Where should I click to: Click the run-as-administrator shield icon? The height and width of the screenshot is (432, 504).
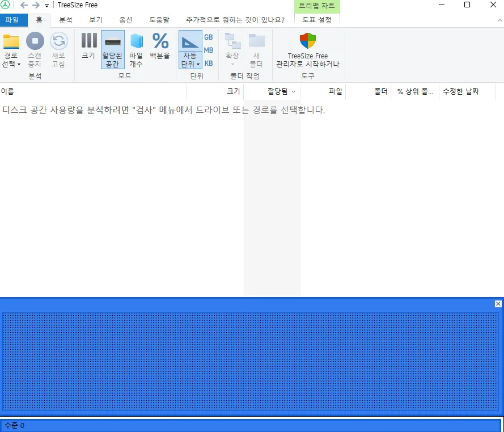point(308,40)
